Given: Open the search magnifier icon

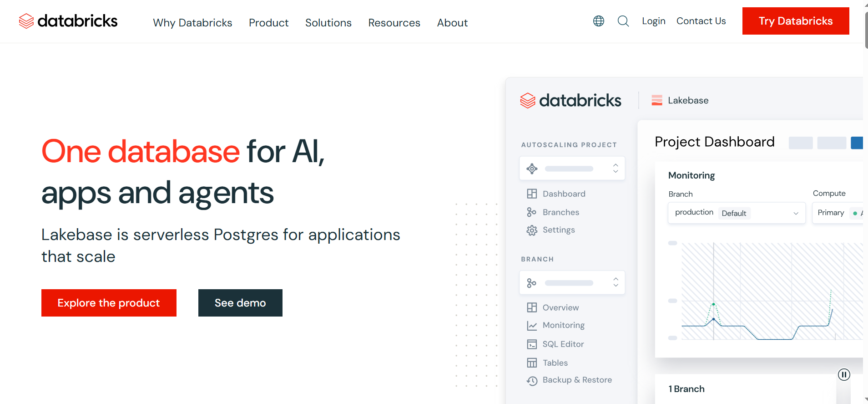Looking at the screenshot, I should (x=623, y=21).
